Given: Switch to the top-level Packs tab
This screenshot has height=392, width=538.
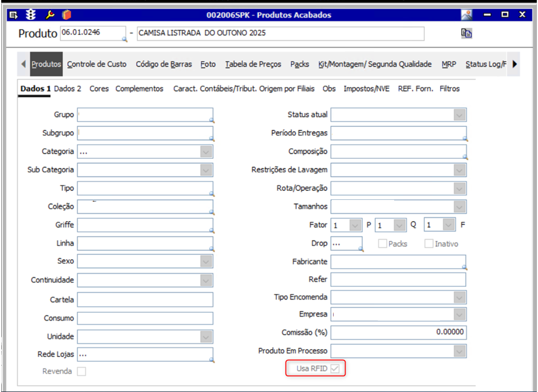Looking at the screenshot, I should tap(300, 64).
